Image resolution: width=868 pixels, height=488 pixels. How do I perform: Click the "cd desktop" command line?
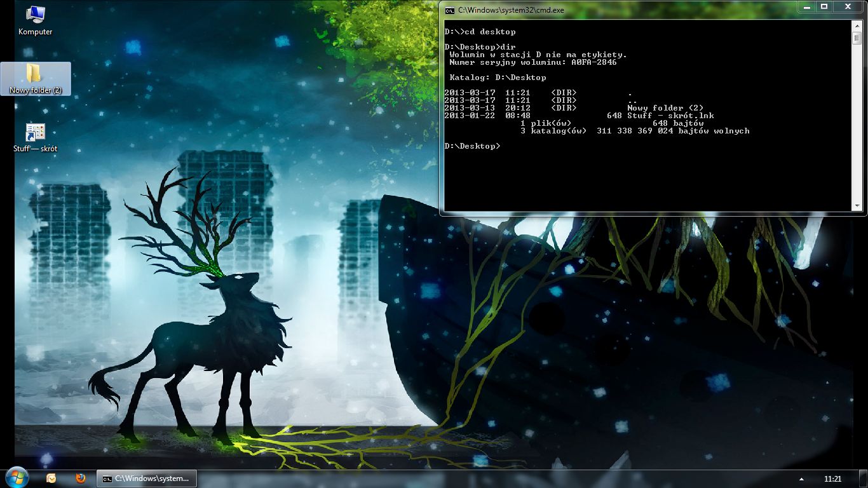coord(480,32)
